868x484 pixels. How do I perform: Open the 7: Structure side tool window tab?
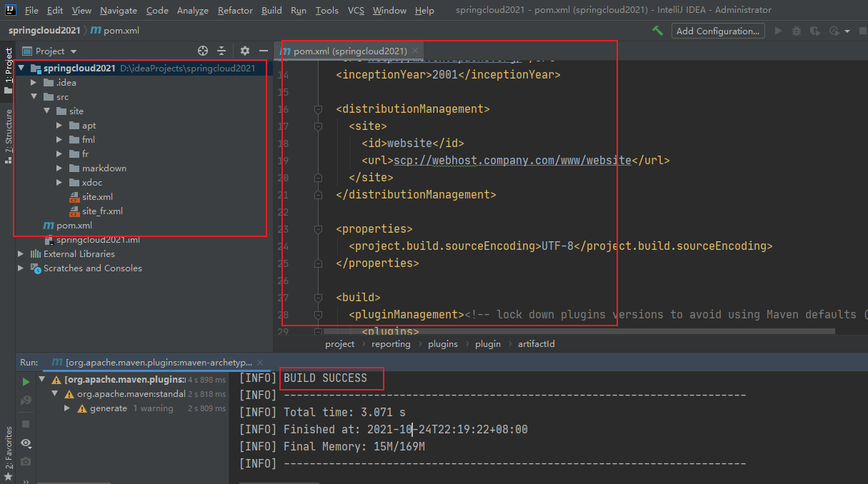(x=8, y=136)
